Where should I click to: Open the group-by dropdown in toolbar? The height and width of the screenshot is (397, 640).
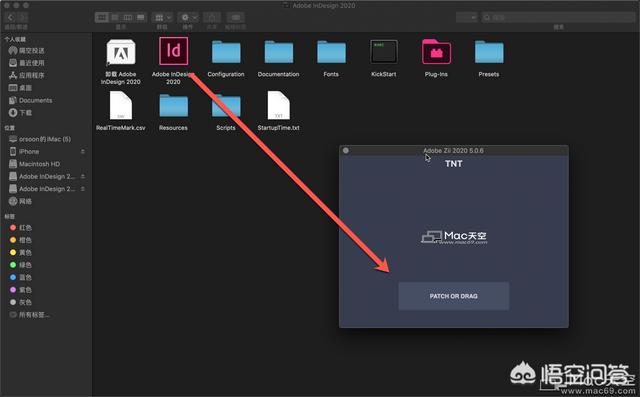162,17
